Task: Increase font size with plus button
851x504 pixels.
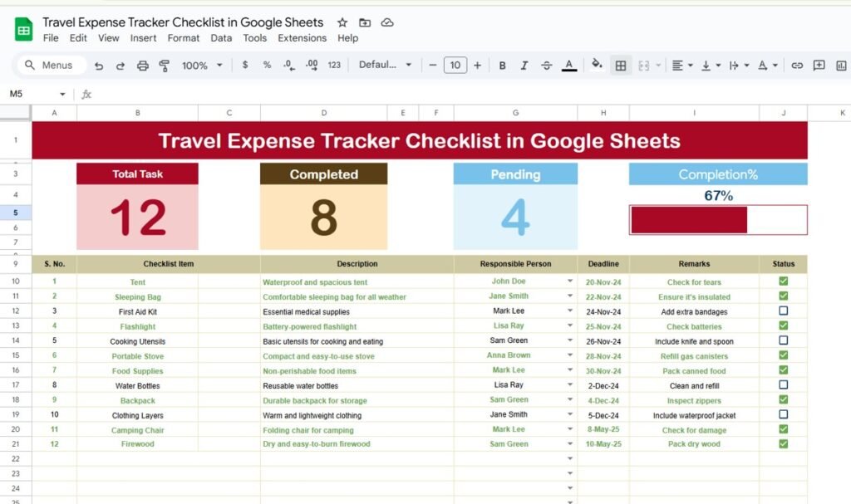Action: (477, 65)
